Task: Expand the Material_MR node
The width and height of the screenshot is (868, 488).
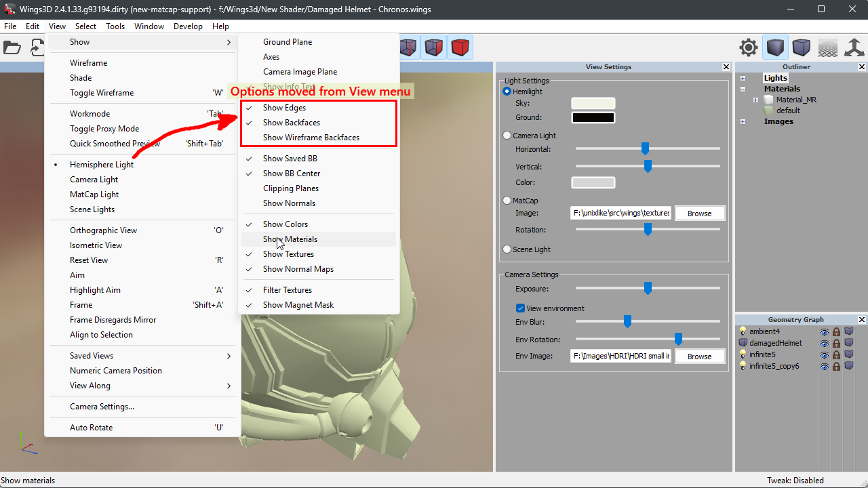Action: tap(756, 100)
